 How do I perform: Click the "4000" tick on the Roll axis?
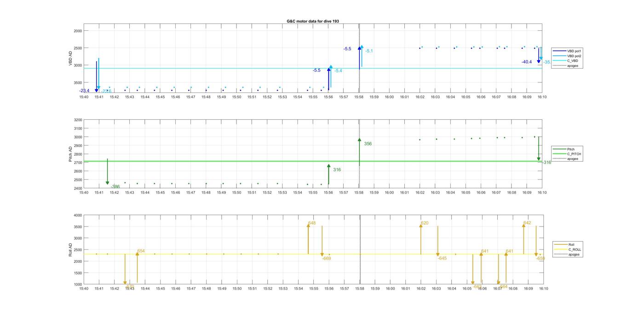[x=78, y=215]
